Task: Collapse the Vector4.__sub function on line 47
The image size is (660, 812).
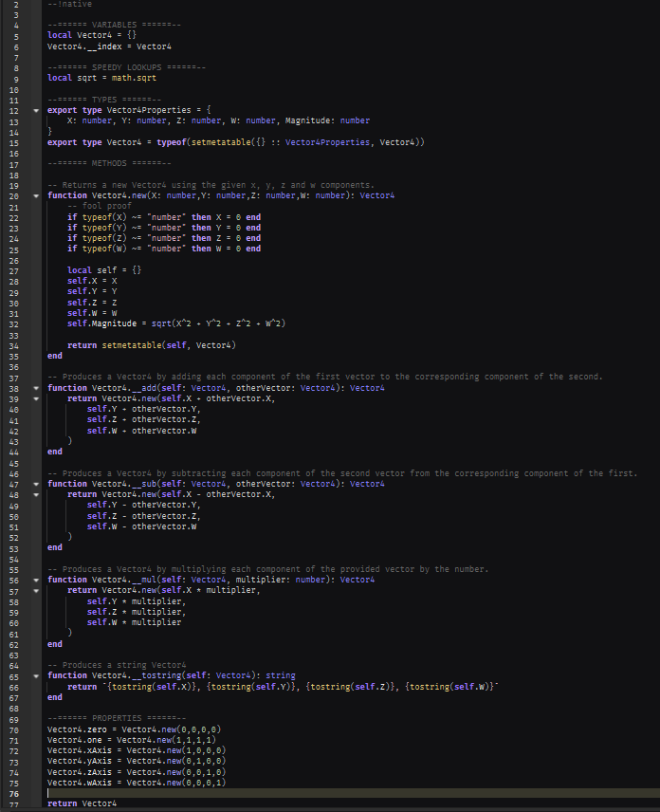Action: (x=36, y=484)
